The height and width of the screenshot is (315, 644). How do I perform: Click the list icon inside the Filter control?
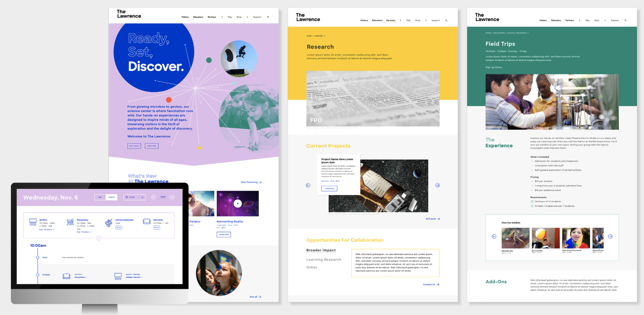click(x=127, y=197)
